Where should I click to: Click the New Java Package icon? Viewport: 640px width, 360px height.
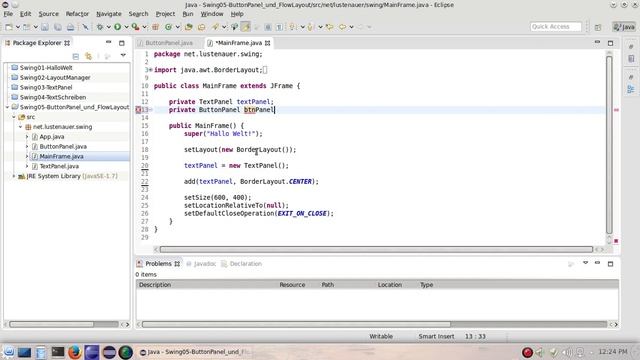pos(156,27)
